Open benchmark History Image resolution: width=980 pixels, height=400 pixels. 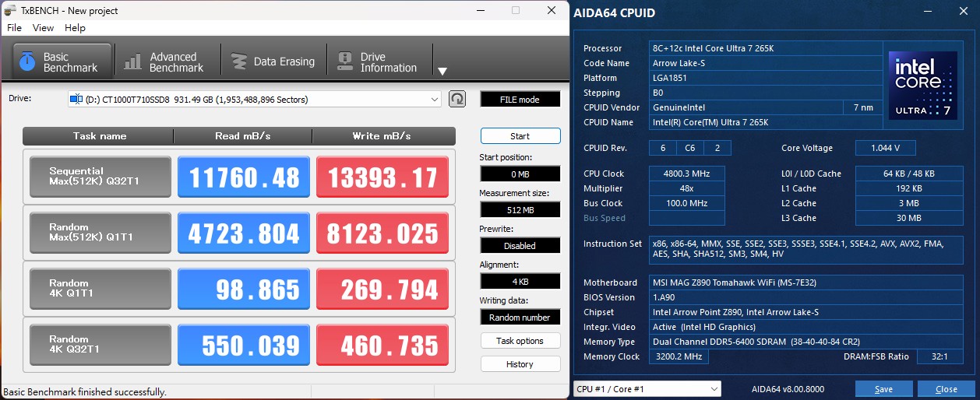[x=520, y=363]
